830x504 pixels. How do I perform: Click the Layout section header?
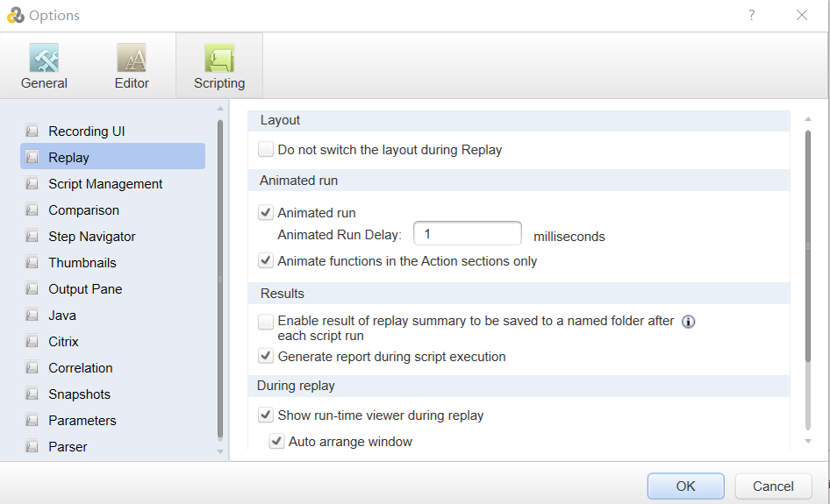[519, 121]
